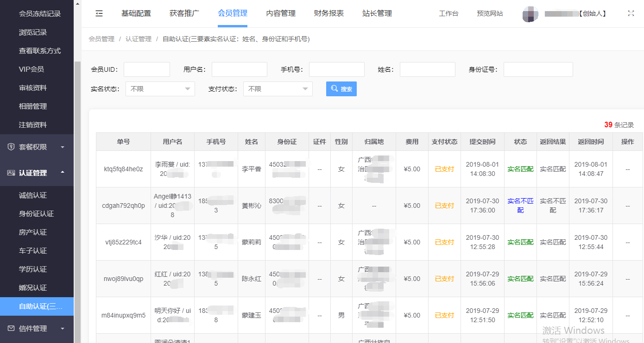
Task: Click the name 李平香 in table
Action: pos(252,169)
